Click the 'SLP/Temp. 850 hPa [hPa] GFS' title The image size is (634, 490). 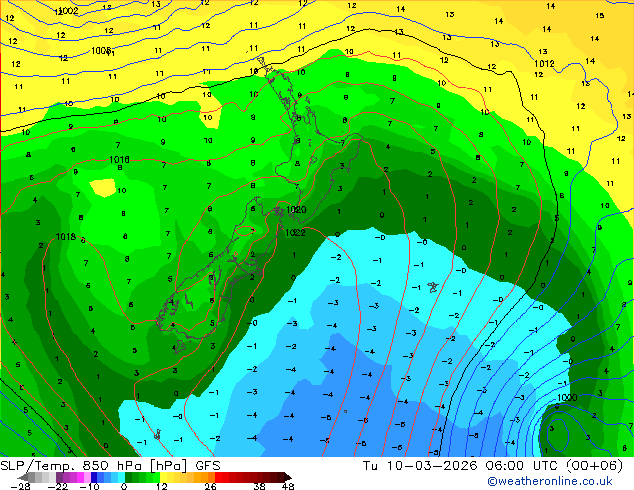tap(110, 466)
